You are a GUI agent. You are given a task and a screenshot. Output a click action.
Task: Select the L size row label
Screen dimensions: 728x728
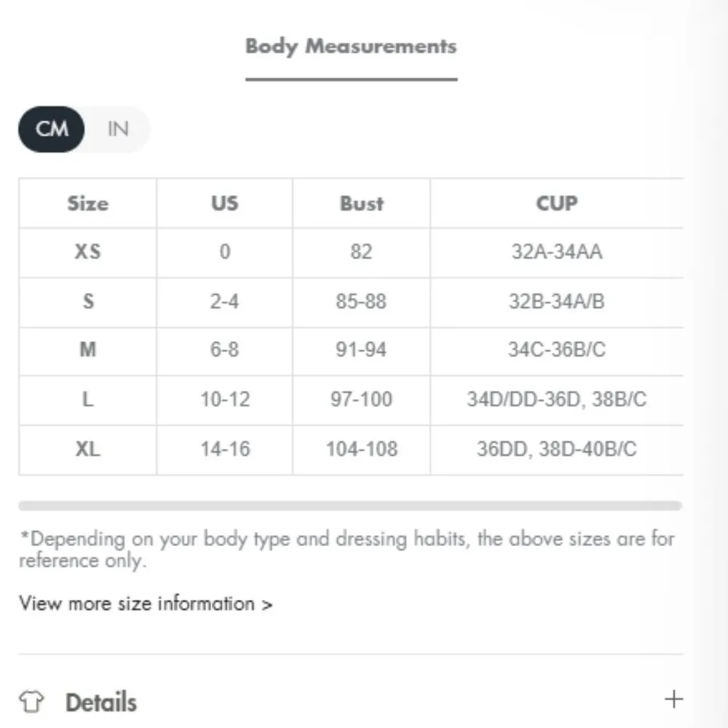click(x=87, y=400)
